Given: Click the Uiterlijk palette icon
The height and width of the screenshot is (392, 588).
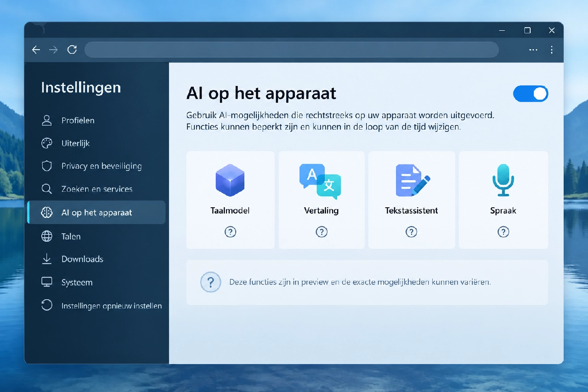Looking at the screenshot, I should pyautogui.click(x=47, y=143).
